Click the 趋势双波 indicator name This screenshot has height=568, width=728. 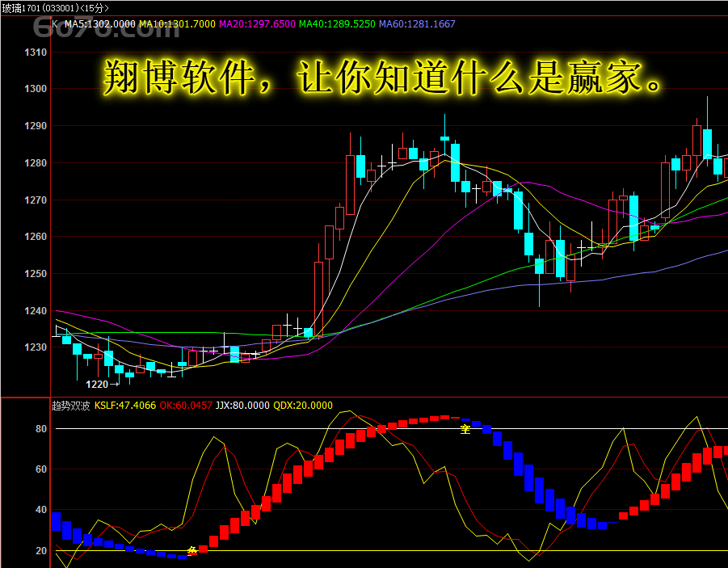tap(70, 406)
